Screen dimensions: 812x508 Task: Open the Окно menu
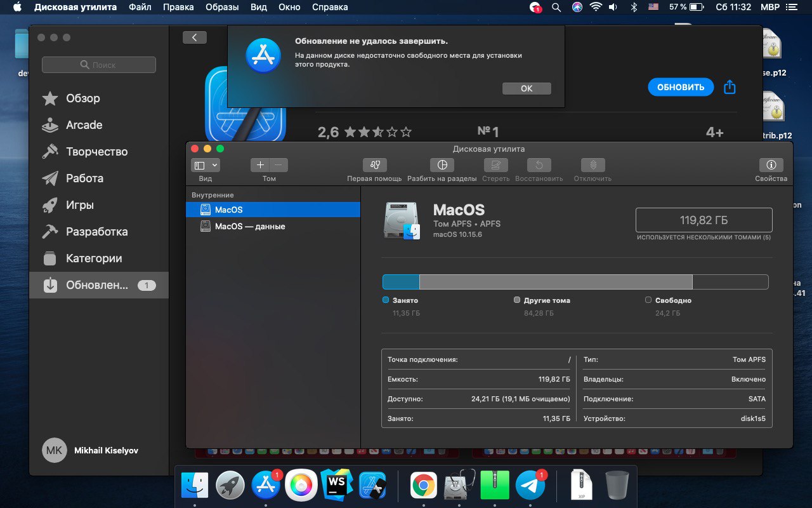tap(289, 7)
